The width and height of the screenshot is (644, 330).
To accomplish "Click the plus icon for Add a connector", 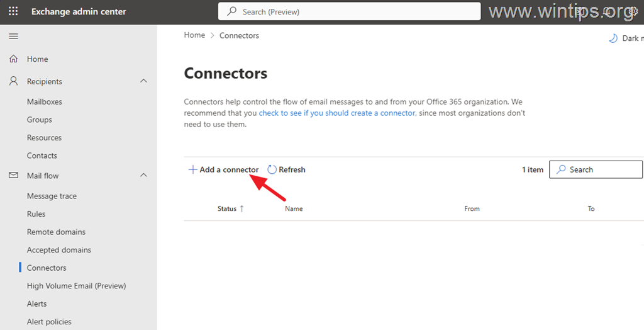I will (192, 169).
